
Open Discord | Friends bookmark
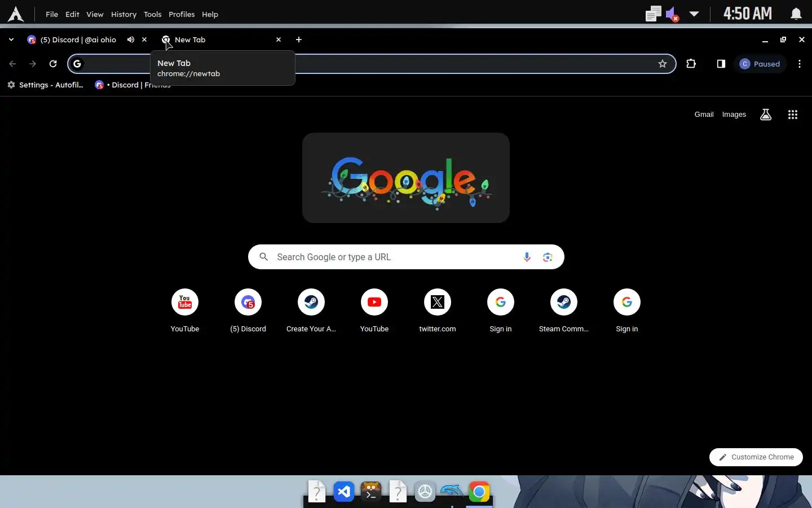[133, 85]
